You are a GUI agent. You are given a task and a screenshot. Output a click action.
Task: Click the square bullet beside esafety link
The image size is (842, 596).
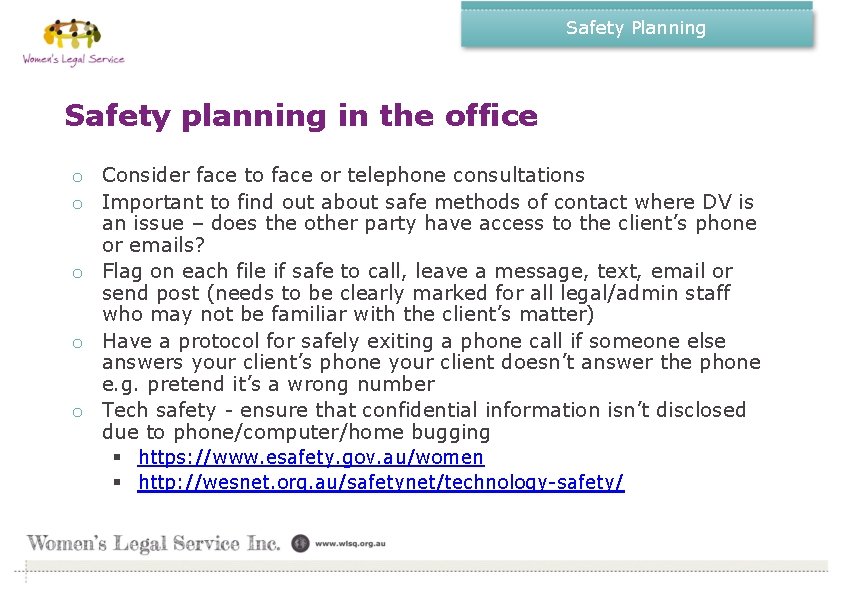(x=117, y=458)
